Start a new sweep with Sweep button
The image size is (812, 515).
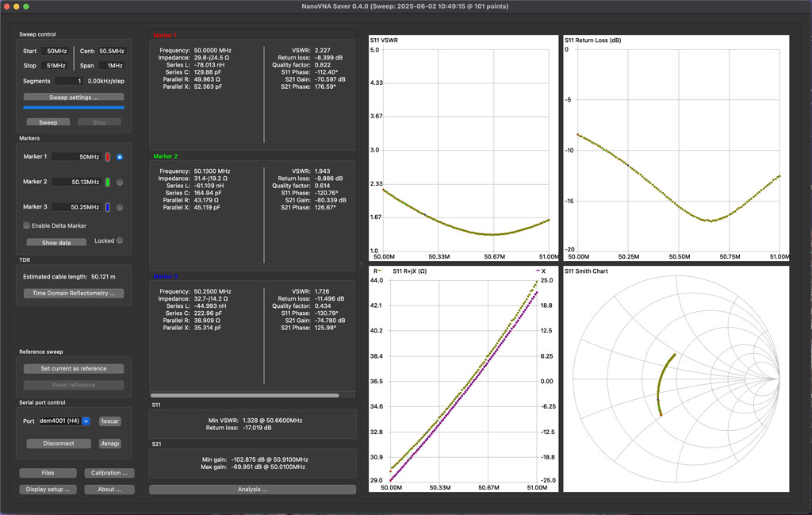[48, 122]
